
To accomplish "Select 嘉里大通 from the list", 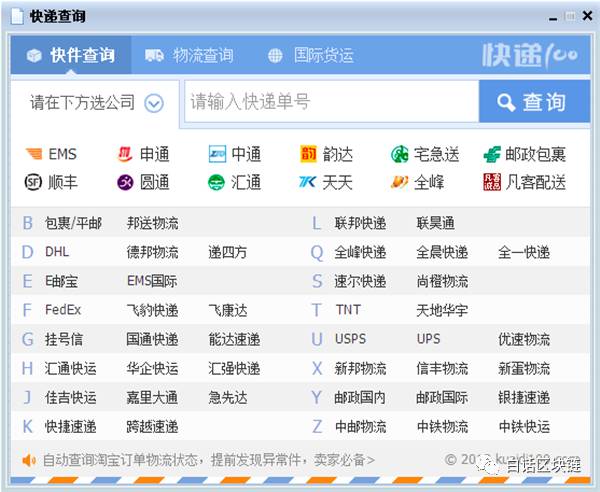I will 152,398.
